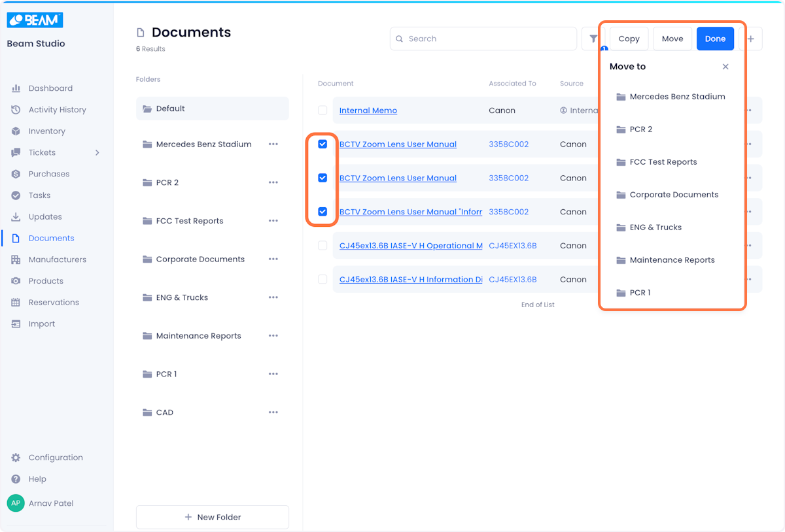This screenshot has height=532, width=785.
Task: Click the Documents sidebar icon
Action: coord(16,239)
